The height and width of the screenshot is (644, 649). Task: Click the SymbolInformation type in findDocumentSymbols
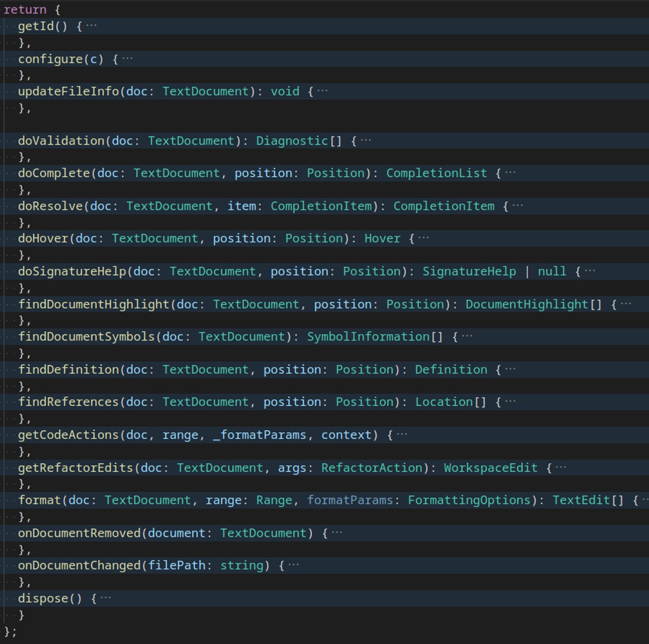point(368,337)
